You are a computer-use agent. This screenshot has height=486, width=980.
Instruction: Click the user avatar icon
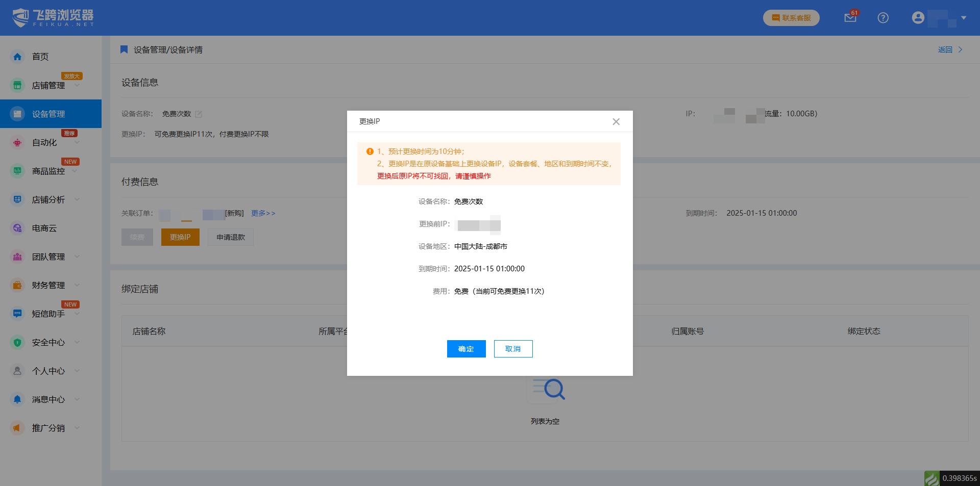point(918,18)
